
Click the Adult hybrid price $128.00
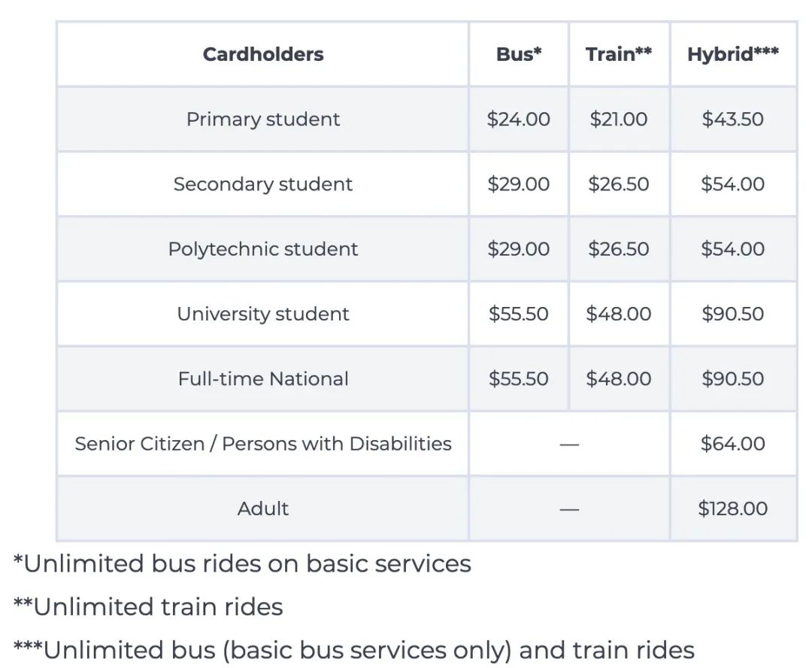pos(733,509)
